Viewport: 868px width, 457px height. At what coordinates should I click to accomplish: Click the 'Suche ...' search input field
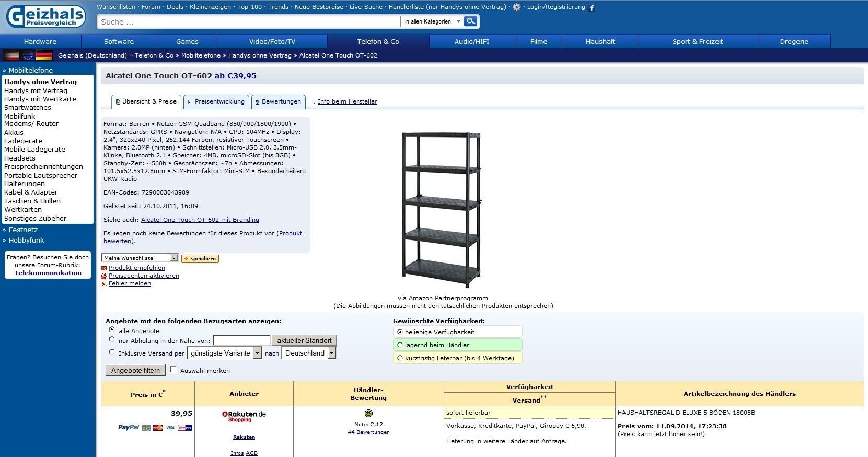click(249, 21)
